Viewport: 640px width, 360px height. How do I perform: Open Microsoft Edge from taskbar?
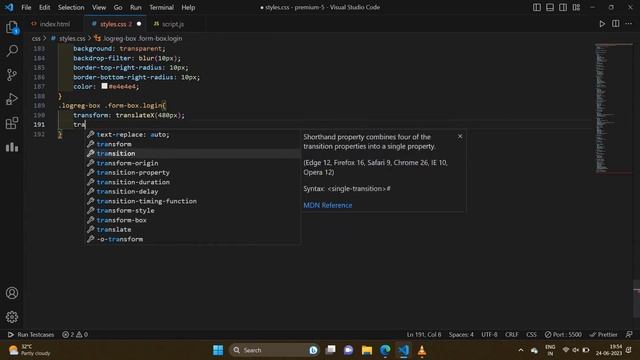tap(385, 350)
